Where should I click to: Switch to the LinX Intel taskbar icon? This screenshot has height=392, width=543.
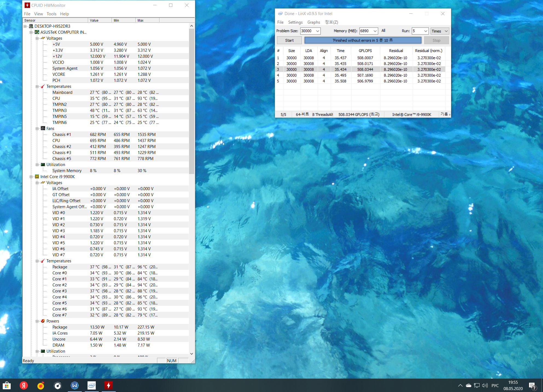[92, 385]
